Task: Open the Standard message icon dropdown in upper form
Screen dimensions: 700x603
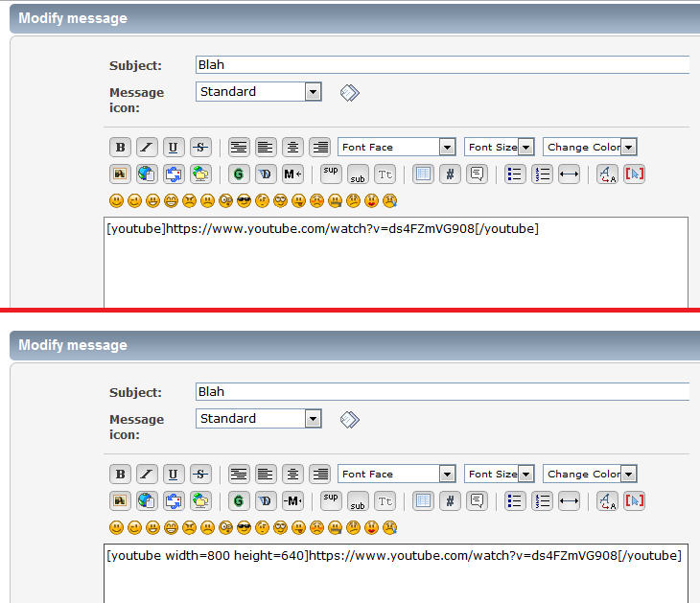Action: 259,92
